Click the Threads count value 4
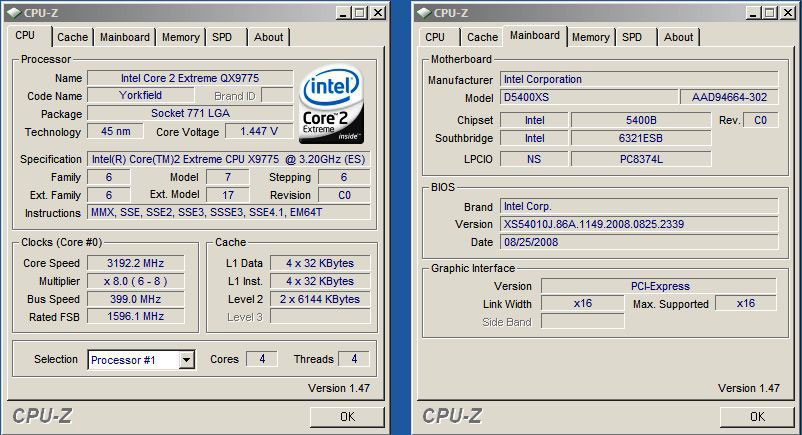Screen dimensions: 802x435 (x=354, y=359)
